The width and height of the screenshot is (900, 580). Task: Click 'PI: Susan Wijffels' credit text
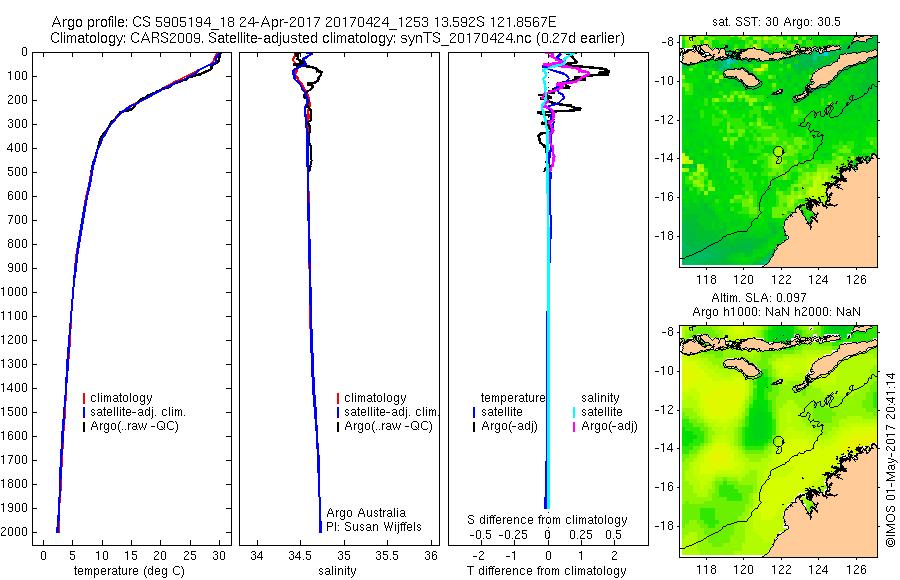(374, 527)
